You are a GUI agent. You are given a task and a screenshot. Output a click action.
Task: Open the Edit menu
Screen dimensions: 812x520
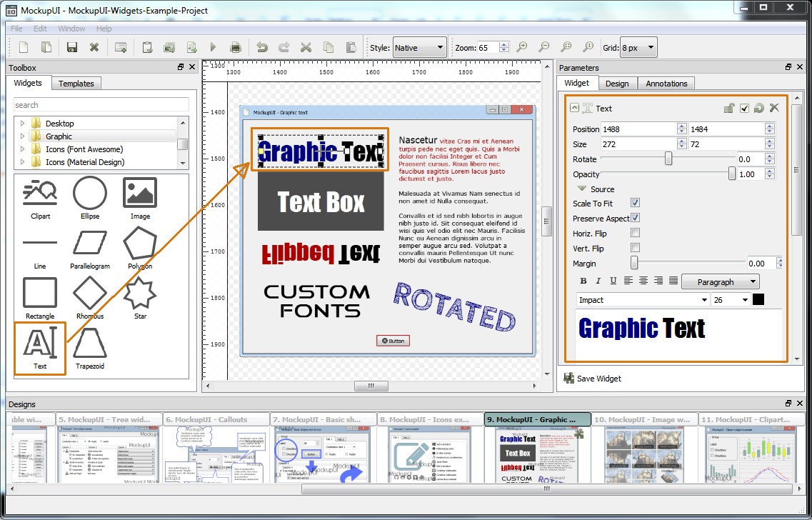pos(40,29)
